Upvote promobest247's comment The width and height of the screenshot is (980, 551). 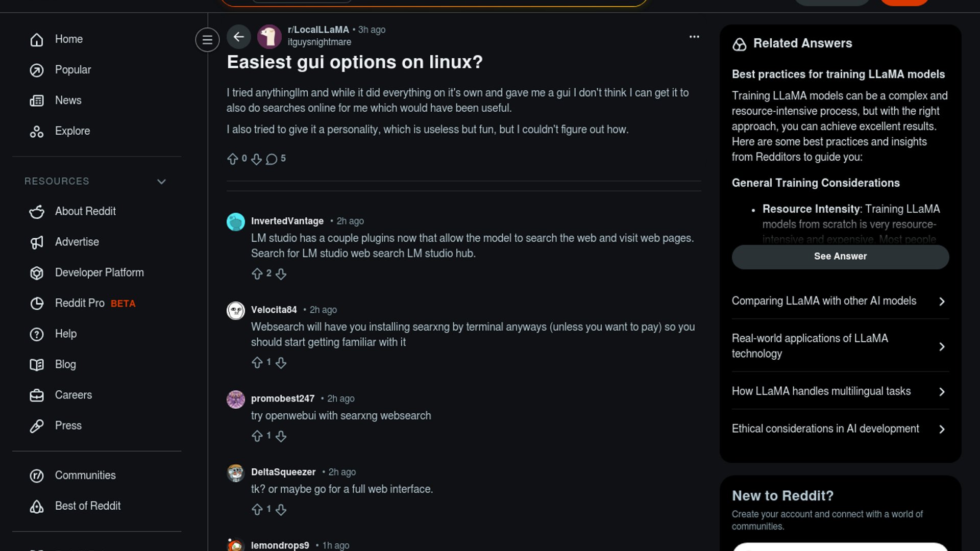(x=257, y=436)
